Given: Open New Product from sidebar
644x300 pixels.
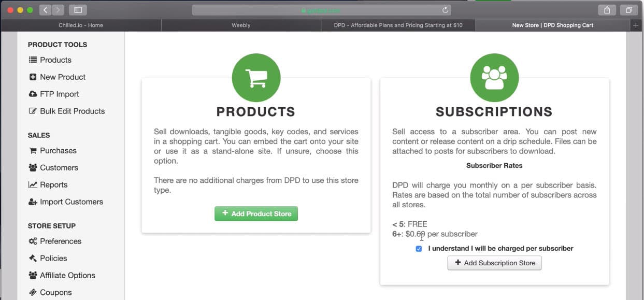Looking at the screenshot, I should click(x=62, y=77).
